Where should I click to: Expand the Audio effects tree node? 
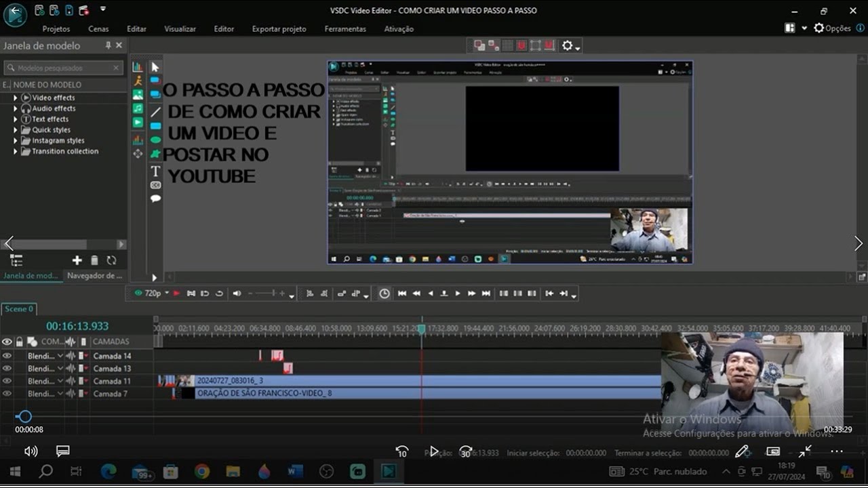click(16, 108)
